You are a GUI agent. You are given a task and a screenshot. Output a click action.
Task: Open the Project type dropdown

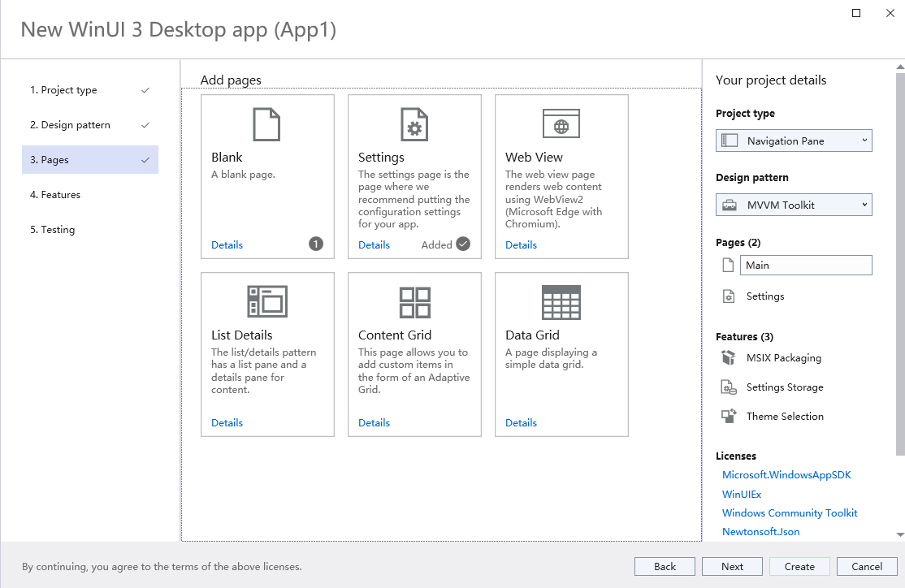[x=794, y=141]
